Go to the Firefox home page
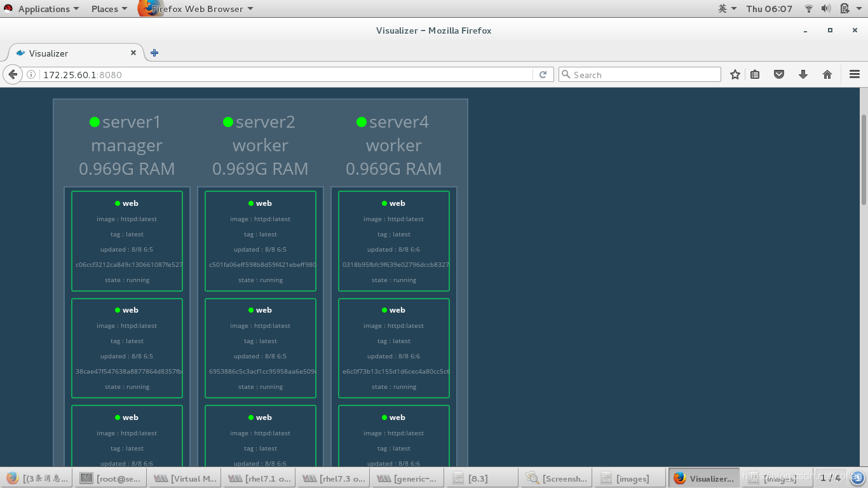The height and width of the screenshot is (488, 868). click(827, 74)
